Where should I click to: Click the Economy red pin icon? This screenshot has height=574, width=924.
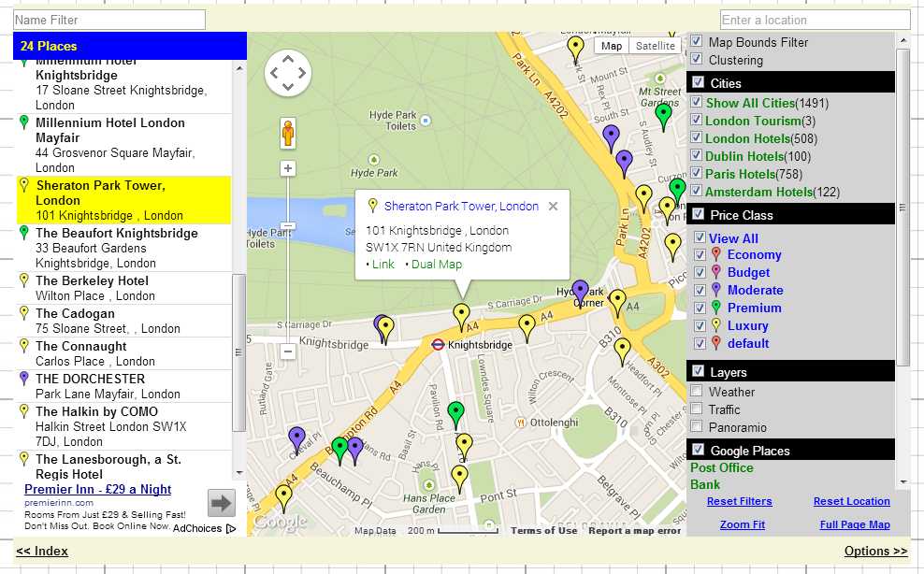(x=716, y=254)
